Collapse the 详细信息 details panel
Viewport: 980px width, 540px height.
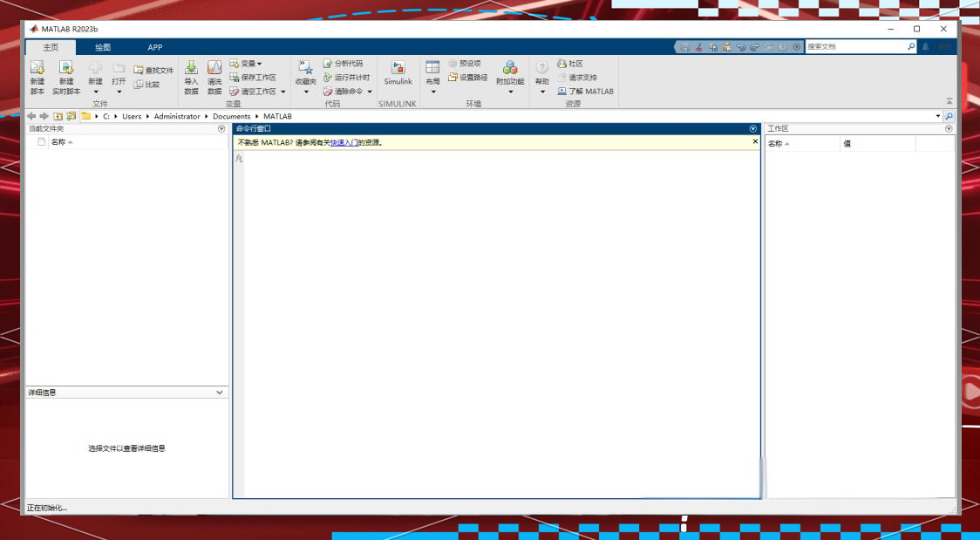tap(219, 393)
